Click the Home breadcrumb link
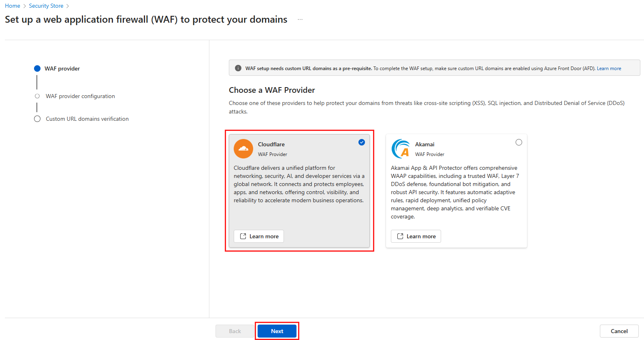644x340 pixels. [13, 6]
